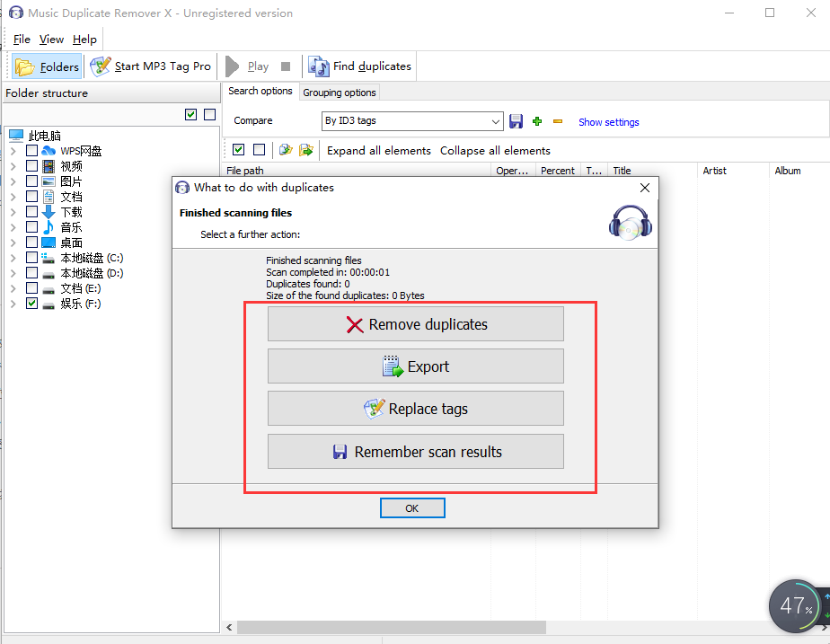
Task: Tick the WPS网盘 folder checkbox
Action: tap(32, 151)
